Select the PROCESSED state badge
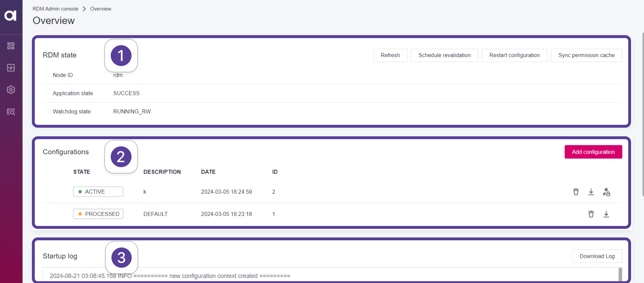 (x=98, y=214)
